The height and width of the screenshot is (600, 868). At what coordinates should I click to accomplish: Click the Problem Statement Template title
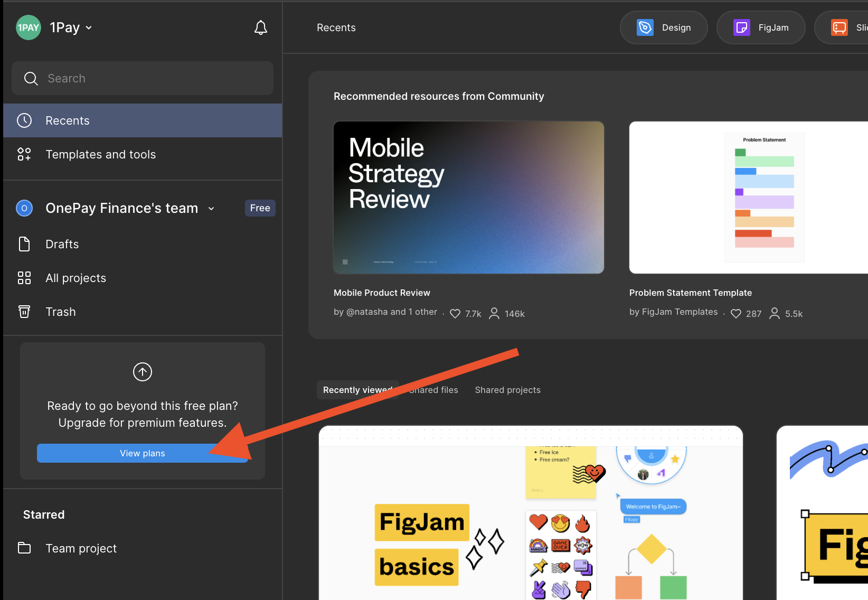click(691, 293)
